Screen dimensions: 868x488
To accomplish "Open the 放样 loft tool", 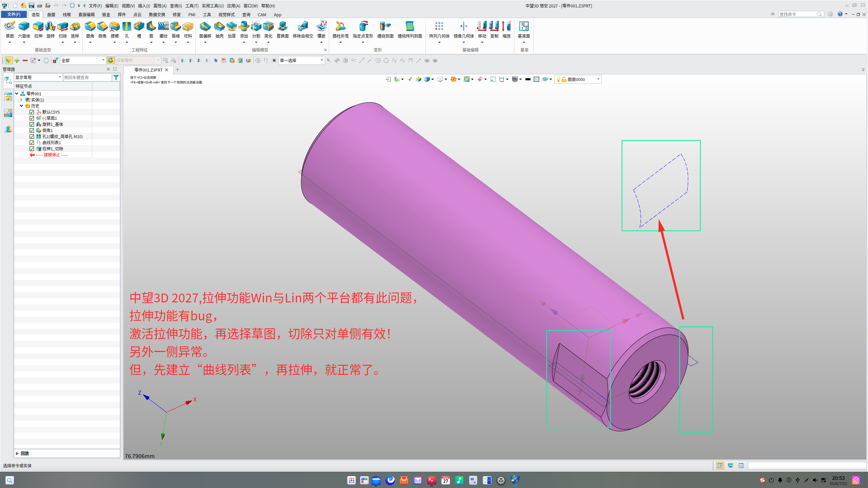I will click(75, 30).
